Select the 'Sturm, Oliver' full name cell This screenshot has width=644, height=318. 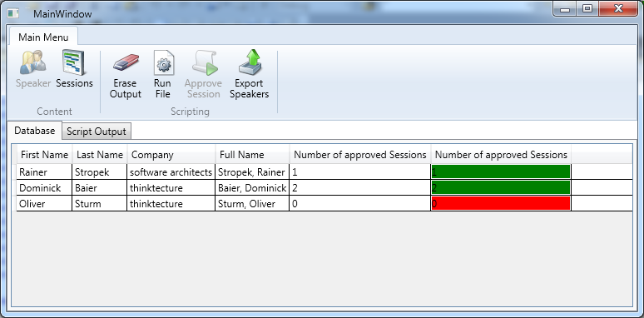(x=252, y=204)
